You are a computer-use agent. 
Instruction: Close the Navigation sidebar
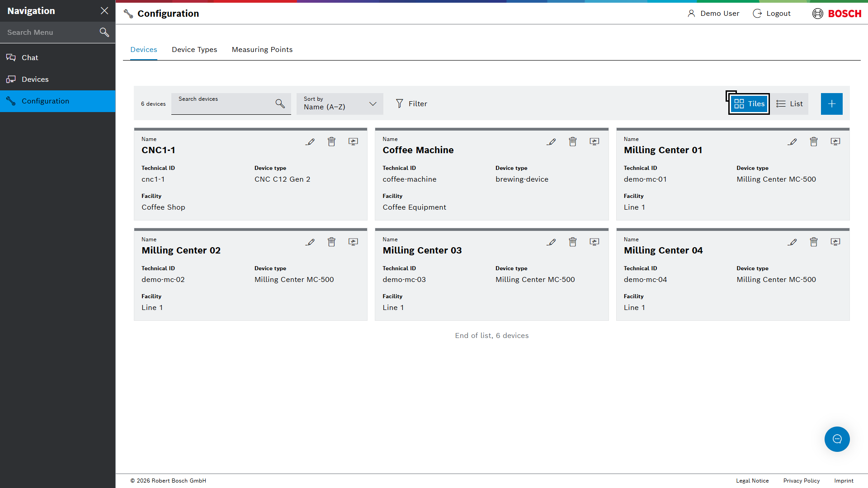(104, 11)
